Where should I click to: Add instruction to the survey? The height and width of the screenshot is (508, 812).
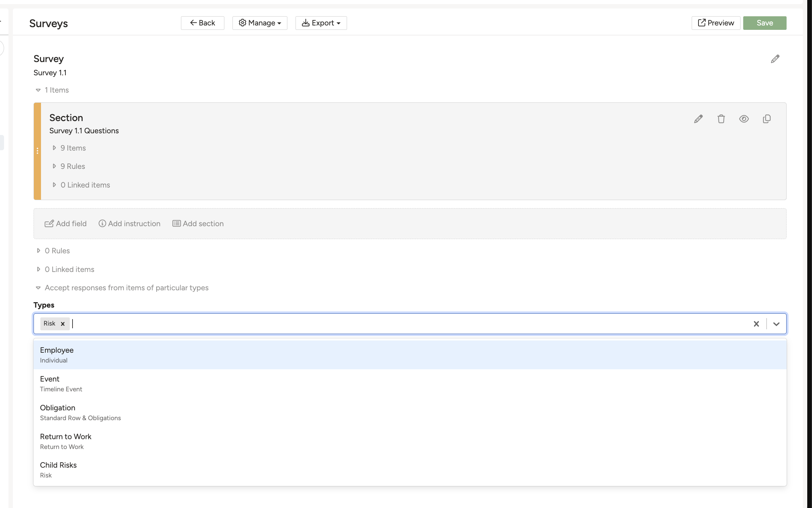[x=129, y=224]
